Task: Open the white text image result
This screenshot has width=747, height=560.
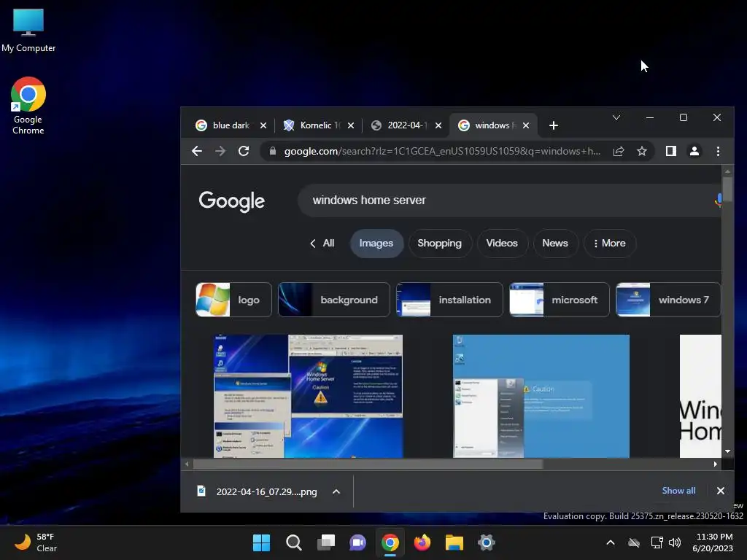Action: click(x=700, y=396)
